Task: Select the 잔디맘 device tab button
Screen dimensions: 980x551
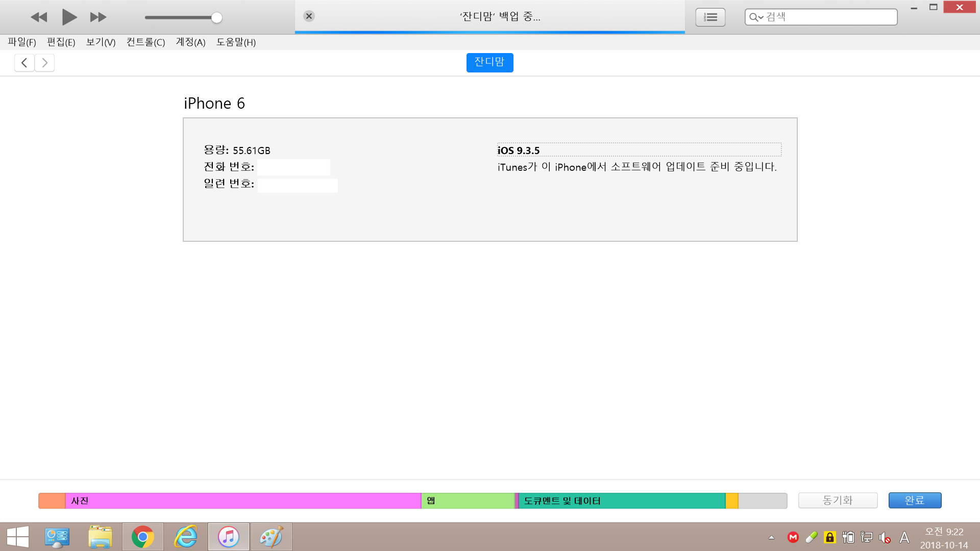Action: tap(489, 62)
